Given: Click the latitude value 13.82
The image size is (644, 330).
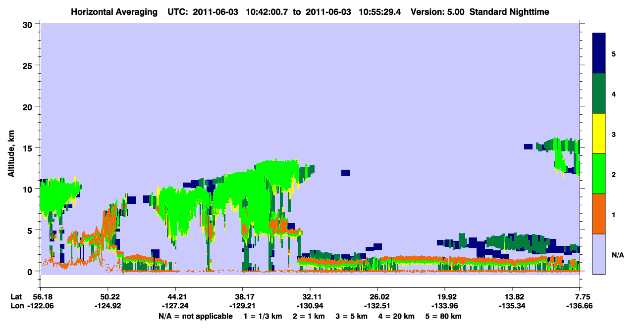Looking at the screenshot, I should click(512, 297).
